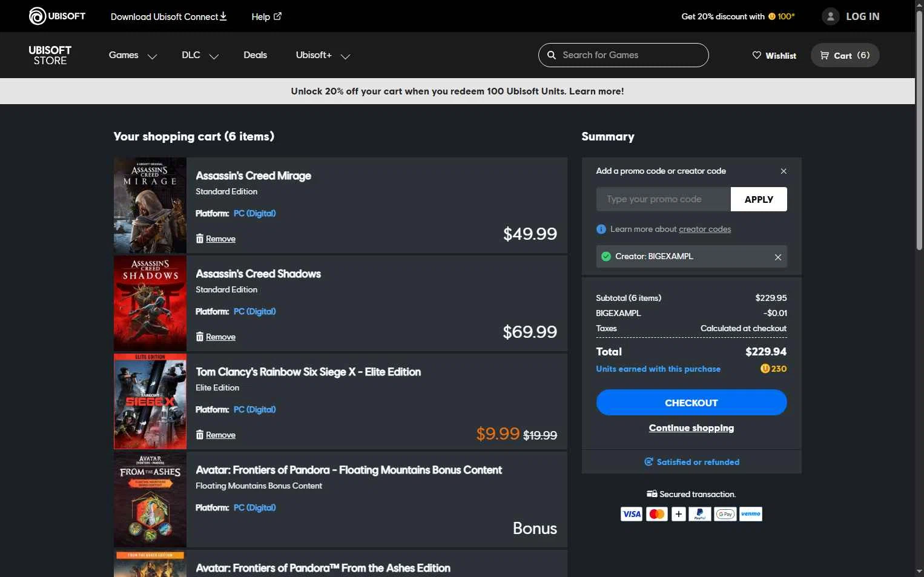Screen dimensions: 924x577
Task: Click the PayPal payment icon
Action: (700, 514)
